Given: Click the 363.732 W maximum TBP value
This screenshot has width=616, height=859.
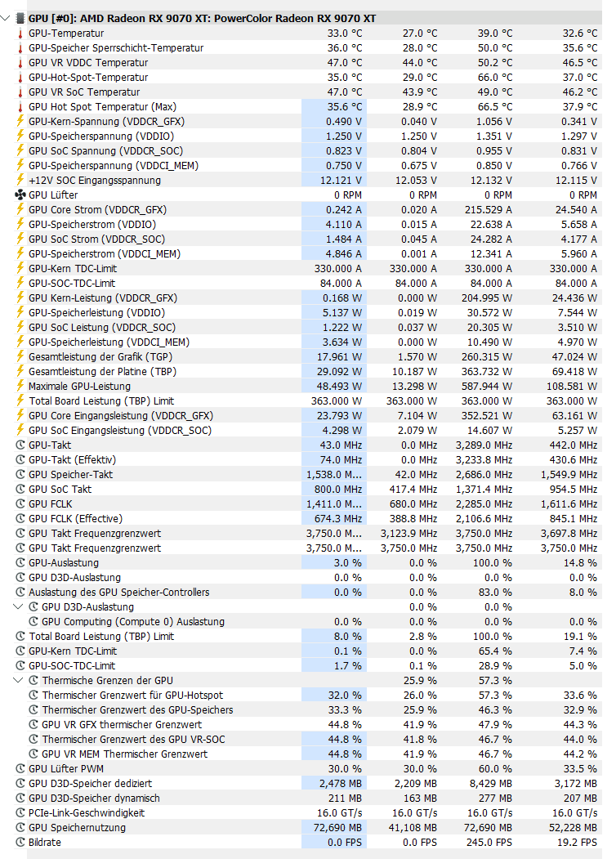Looking at the screenshot, I should pos(487,371).
